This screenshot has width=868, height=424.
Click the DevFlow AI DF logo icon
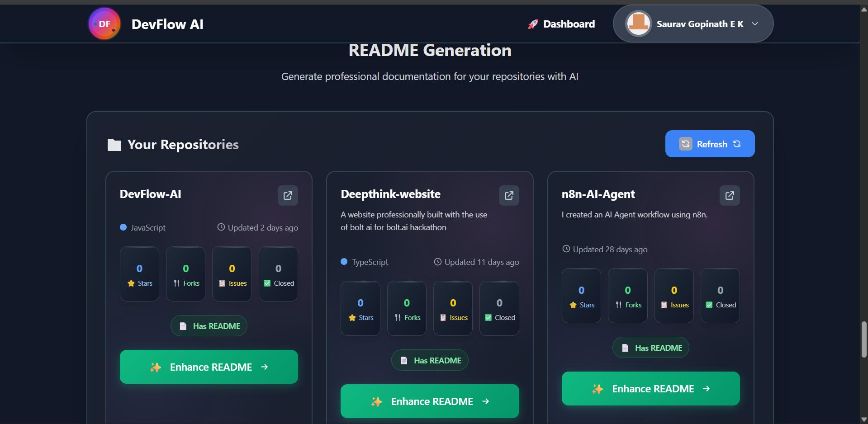[x=104, y=24]
